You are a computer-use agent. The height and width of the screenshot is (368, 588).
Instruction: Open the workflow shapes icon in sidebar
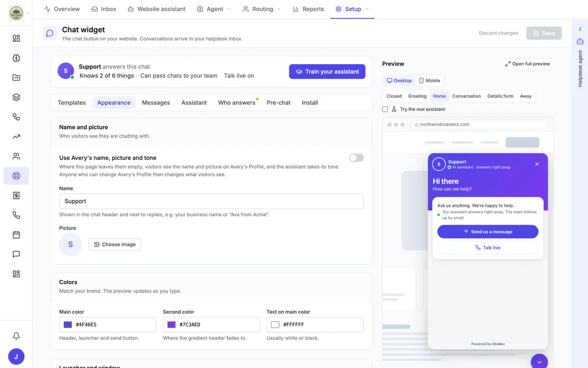point(16,117)
